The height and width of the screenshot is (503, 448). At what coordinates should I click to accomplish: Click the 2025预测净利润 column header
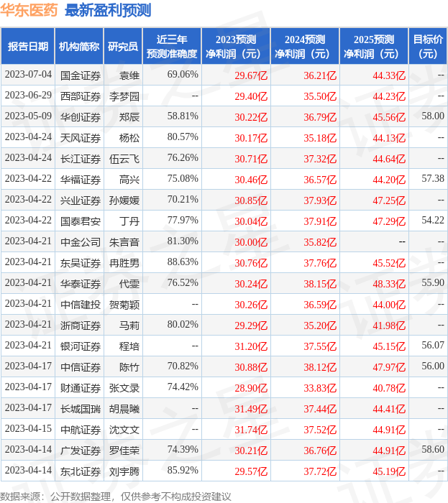(374, 46)
